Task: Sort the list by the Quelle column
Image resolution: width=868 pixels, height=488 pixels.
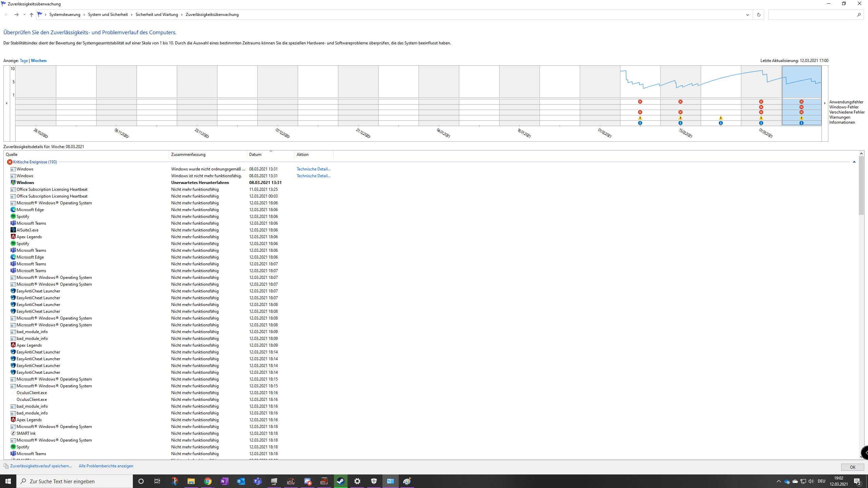Action: [x=87, y=155]
